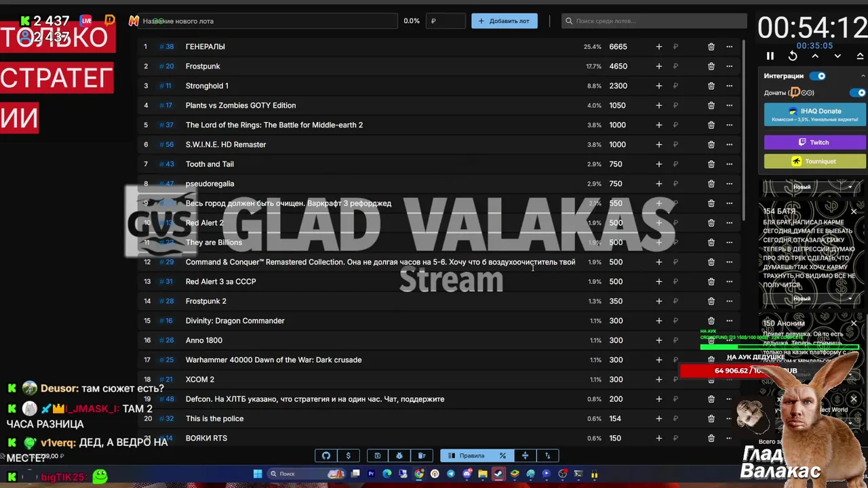The width and height of the screenshot is (868, 488).
Task: Focus the new lot amount field
Action: [x=445, y=21]
